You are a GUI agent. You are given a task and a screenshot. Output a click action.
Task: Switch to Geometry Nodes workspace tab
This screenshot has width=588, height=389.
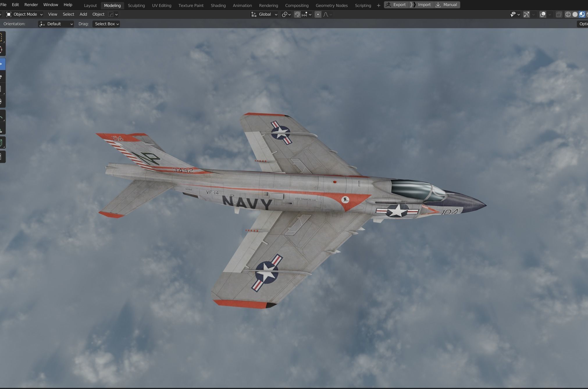[x=332, y=6]
